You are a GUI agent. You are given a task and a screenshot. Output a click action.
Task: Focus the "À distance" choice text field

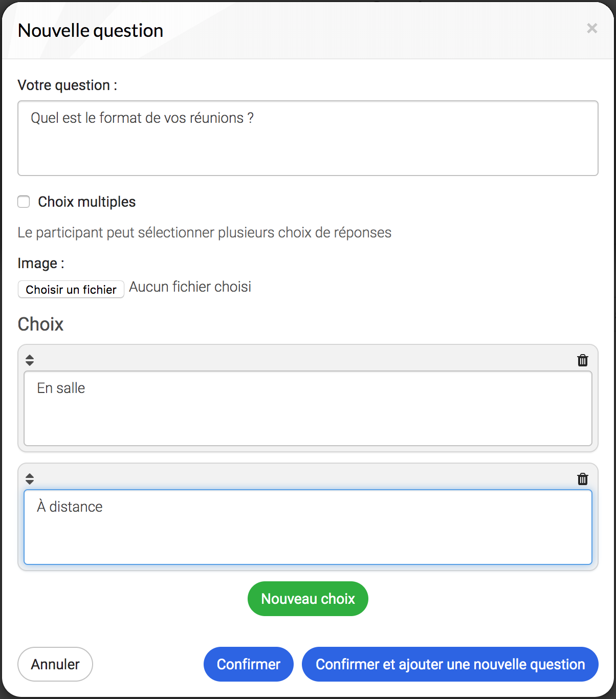(308, 527)
